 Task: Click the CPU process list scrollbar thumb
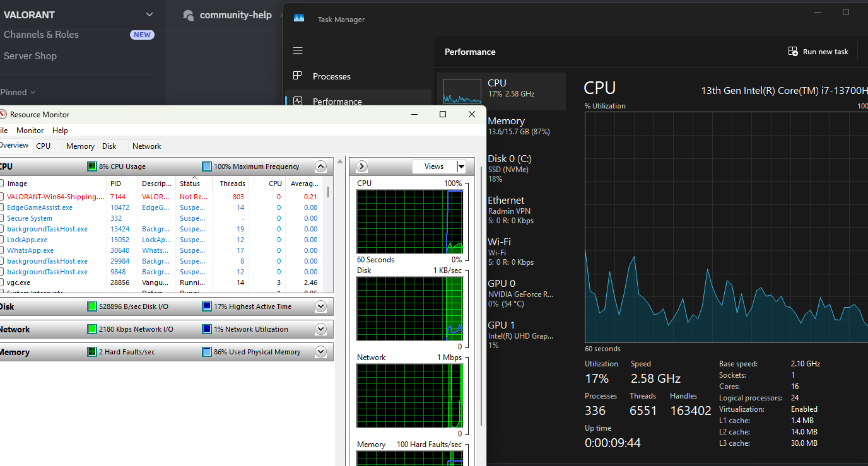click(328, 192)
